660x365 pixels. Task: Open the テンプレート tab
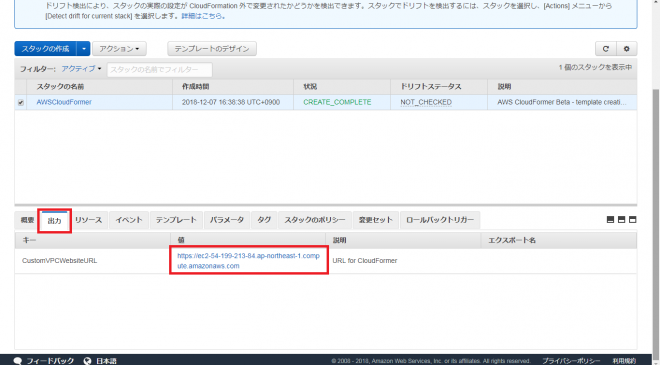click(x=176, y=220)
